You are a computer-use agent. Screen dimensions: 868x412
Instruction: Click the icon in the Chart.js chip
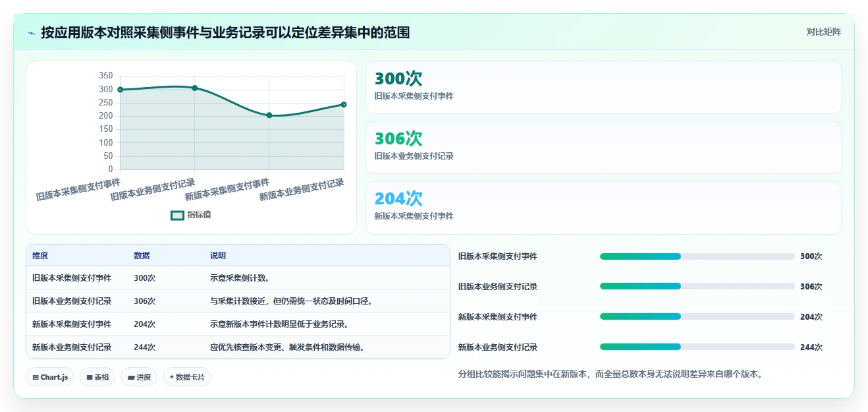click(36, 378)
